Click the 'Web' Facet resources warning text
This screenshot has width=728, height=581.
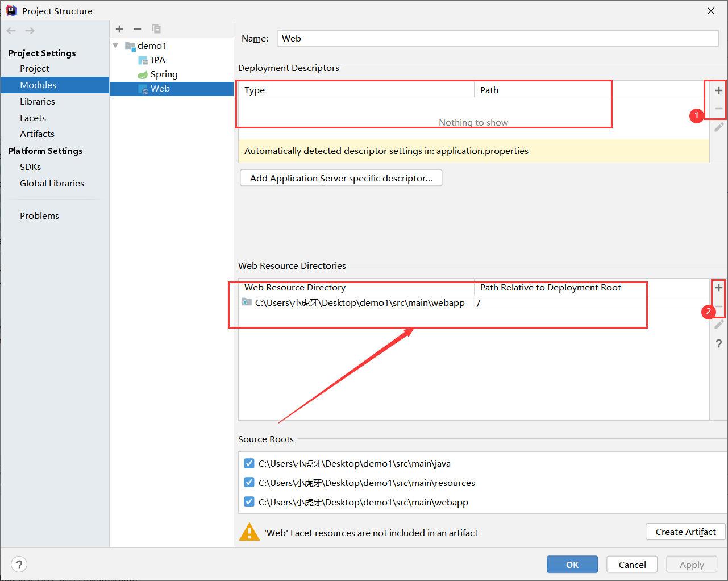click(x=371, y=533)
